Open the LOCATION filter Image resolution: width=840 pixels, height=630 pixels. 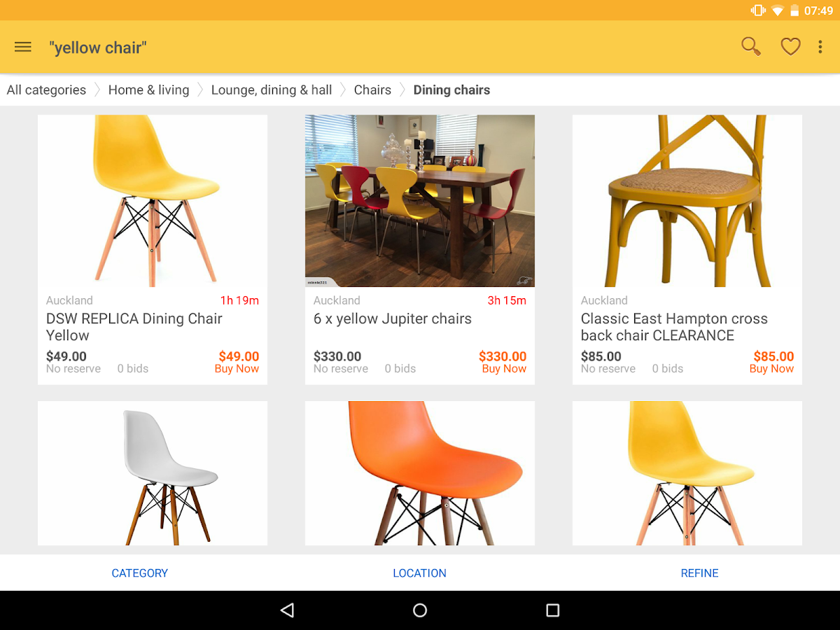pyautogui.click(x=420, y=573)
